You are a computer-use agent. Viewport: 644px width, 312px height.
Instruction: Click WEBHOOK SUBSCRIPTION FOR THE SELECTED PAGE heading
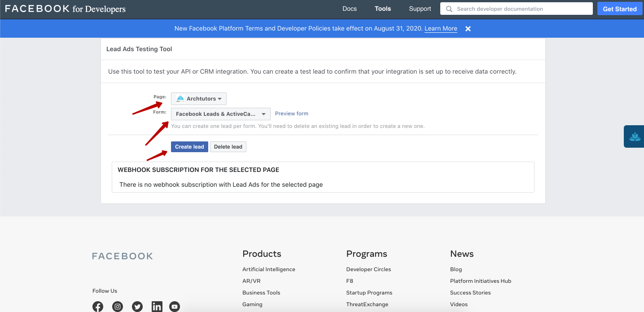point(198,170)
